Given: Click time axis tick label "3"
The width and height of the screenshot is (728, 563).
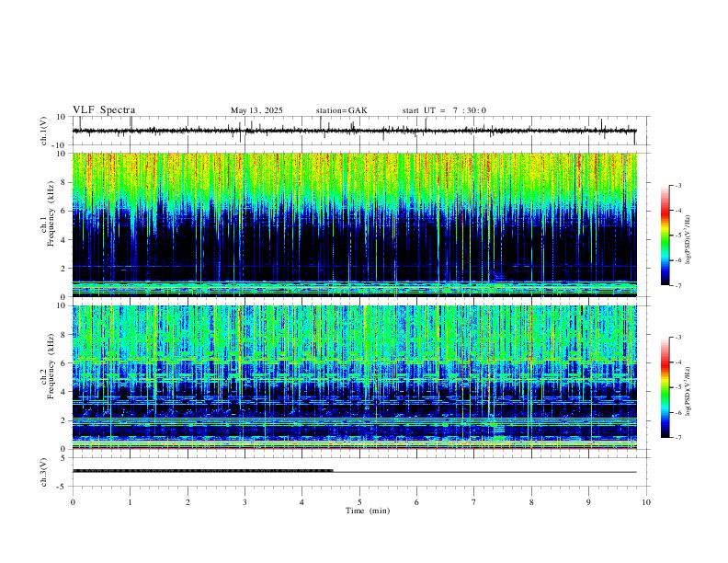Looking at the screenshot, I should [245, 502].
